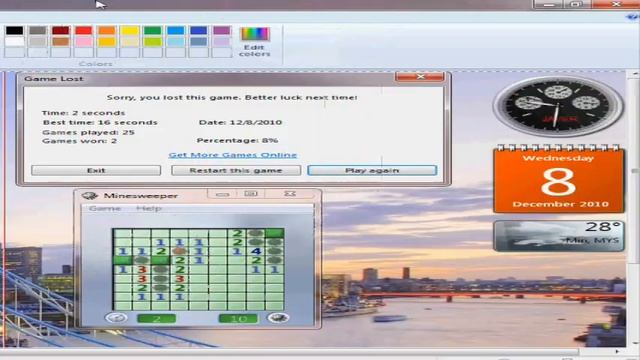Select the lavender swatch in second row

222,41
